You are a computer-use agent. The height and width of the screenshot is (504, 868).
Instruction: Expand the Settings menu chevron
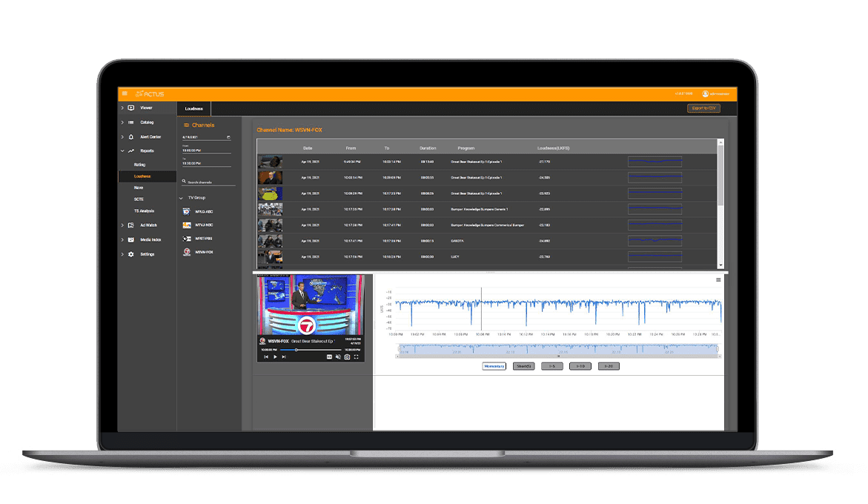[x=122, y=254]
